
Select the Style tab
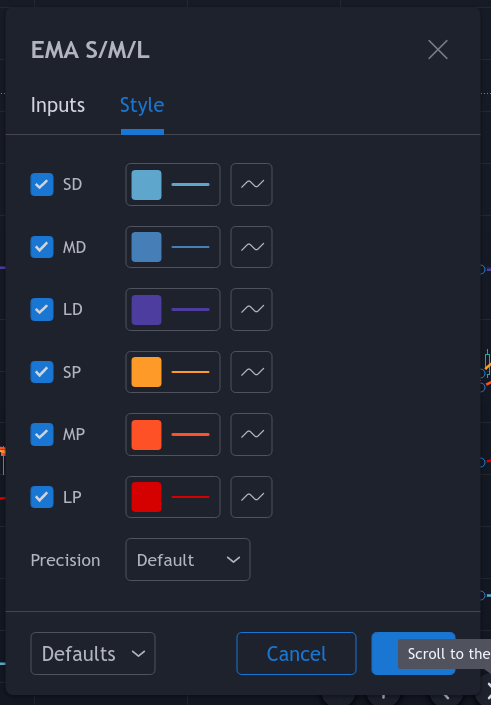coord(142,105)
